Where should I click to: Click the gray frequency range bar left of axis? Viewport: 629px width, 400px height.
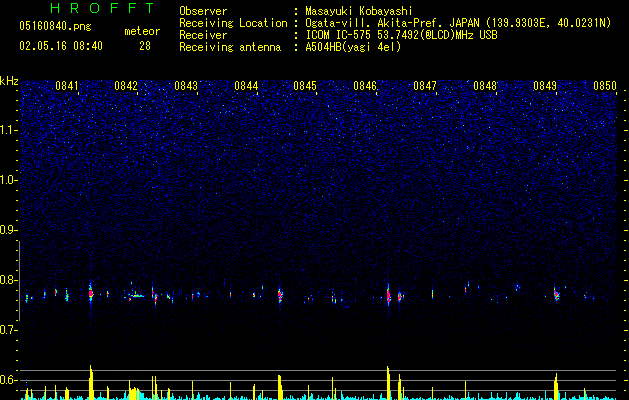pos(19,280)
